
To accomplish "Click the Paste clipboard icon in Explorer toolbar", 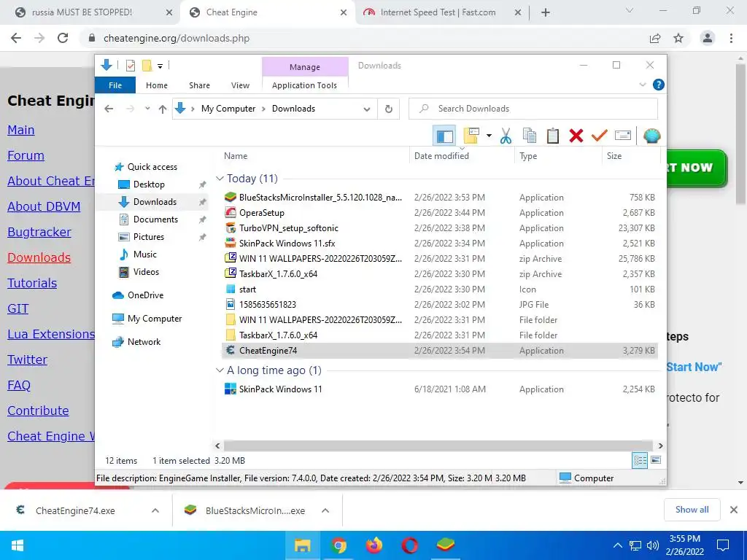I will tap(553, 136).
